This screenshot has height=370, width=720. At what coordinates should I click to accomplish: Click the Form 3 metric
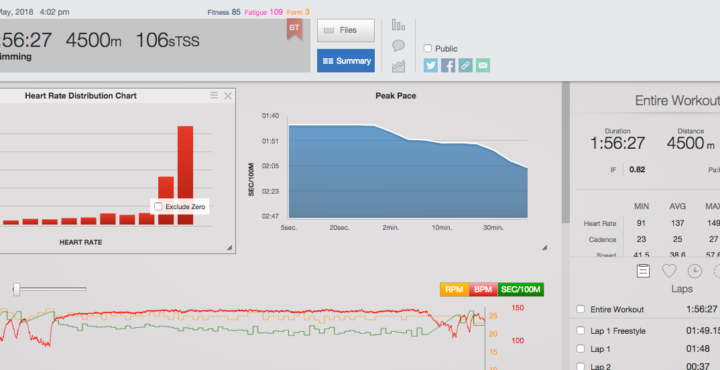298,12
